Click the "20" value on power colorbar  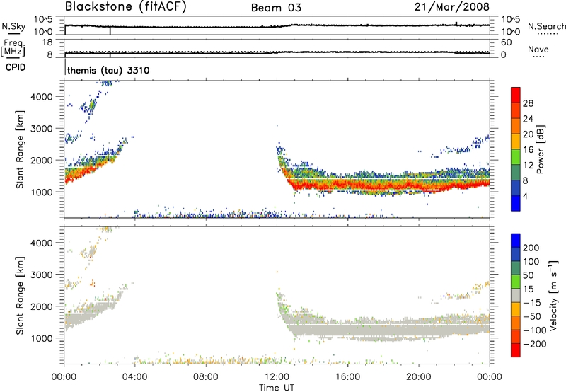tap(528, 134)
